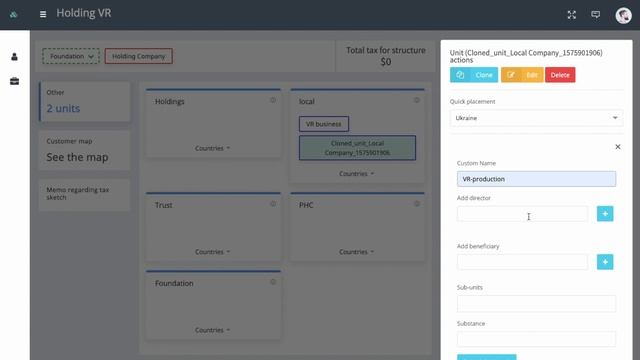Close the unit edit form with X

[x=618, y=147]
